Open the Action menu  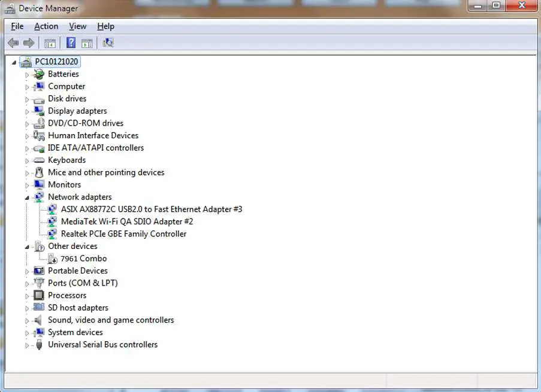coord(46,26)
